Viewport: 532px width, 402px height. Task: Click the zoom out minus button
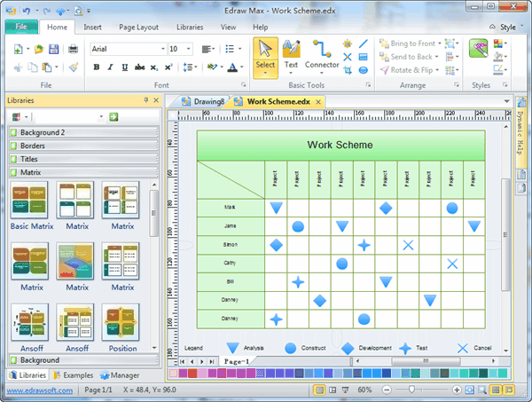(387, 390)
